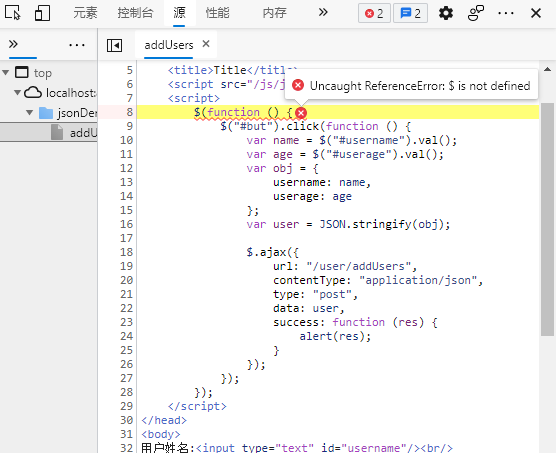Click the <body> tag text
The image size is (556, 453).
coord(161,434)
